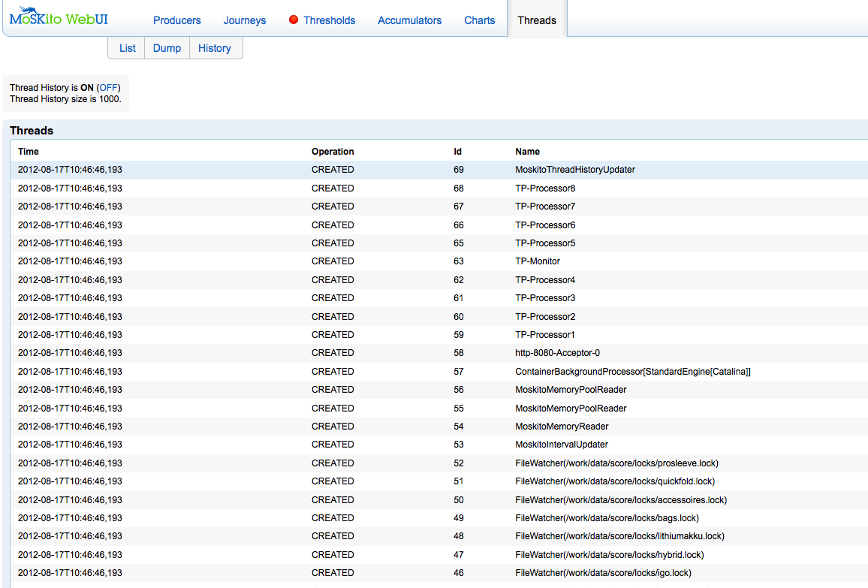The width and height of the screenshot is (868, 588).
Task: Select the TP-Processor1 thread name
Action: [x=545, y=335]
